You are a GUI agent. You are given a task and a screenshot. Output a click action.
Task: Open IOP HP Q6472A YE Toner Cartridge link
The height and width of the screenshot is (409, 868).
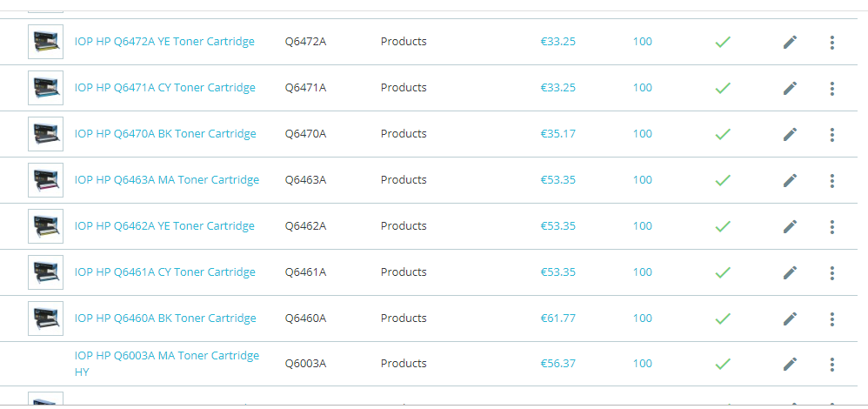[x=164, y=42]
